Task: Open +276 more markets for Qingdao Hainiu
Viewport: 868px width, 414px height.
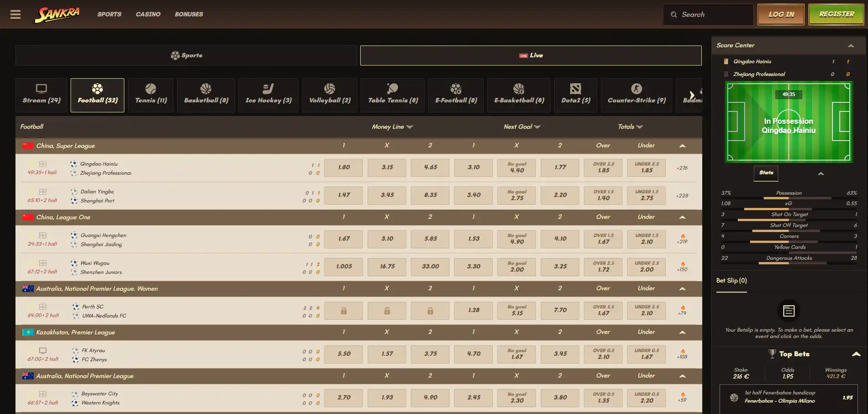Action: [682, 168]
